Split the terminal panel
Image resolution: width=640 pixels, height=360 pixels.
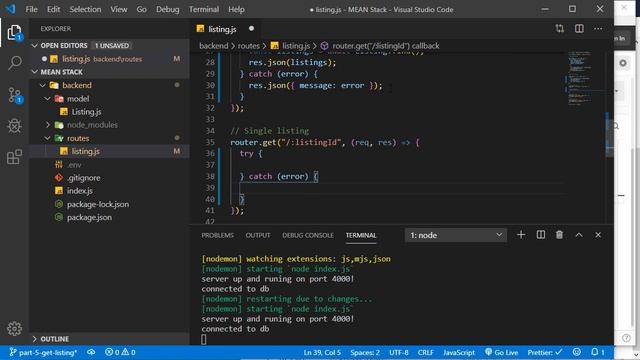[540, 235]
